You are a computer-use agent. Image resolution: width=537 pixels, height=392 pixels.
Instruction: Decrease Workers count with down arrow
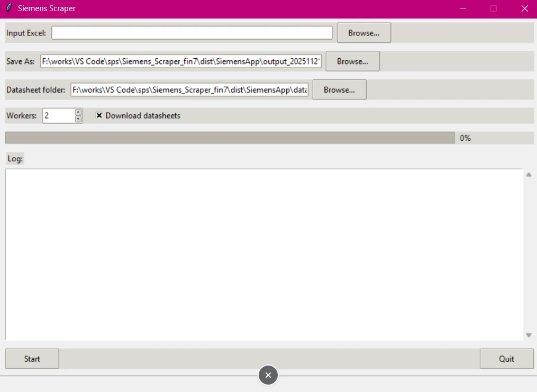click(x=79, y=119)
